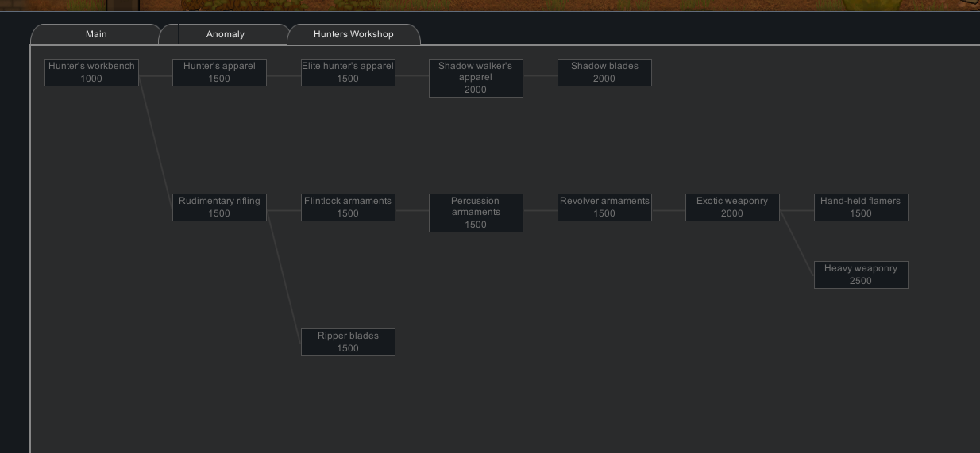Open Exotic weaponry research project
This screenshot has width=980, height=453.
click(x=732, y=207)
